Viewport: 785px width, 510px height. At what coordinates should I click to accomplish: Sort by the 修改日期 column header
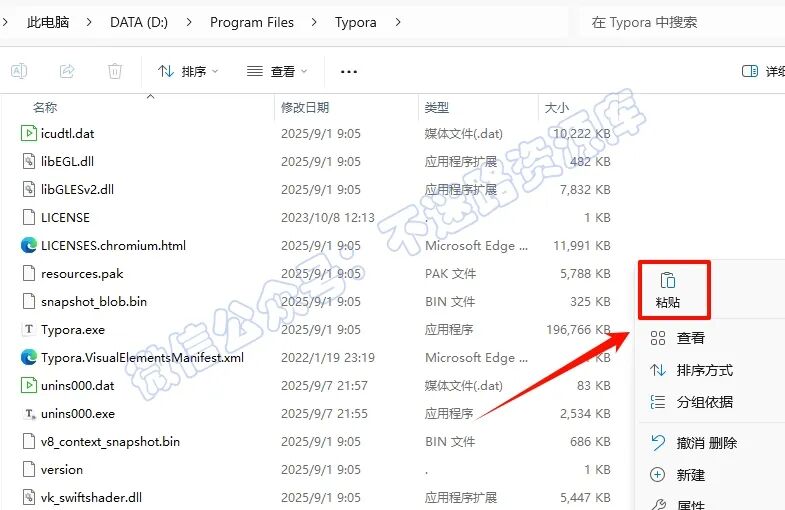point(305,107)
